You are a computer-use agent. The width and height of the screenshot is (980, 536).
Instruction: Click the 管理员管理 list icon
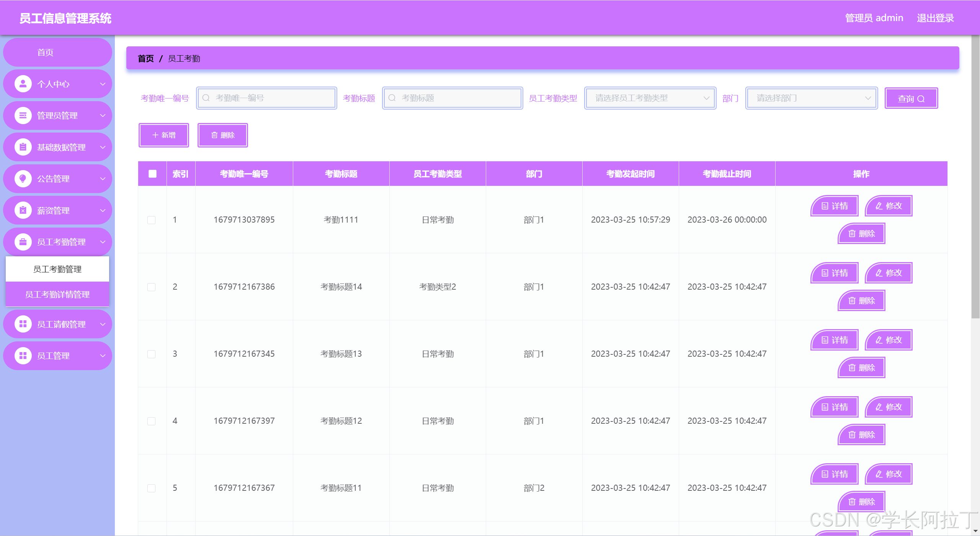(23, 115)
